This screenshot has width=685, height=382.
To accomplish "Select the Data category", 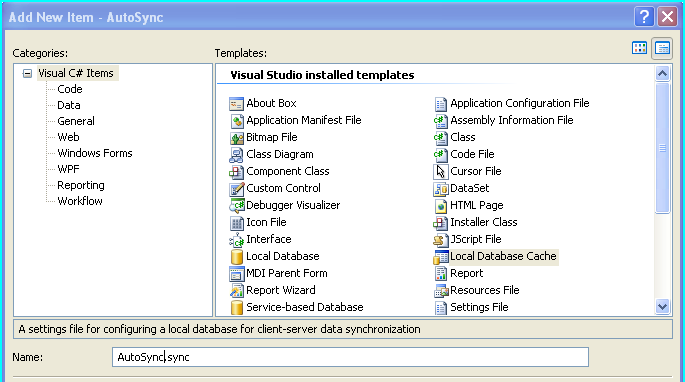I will tap(69, 105).
